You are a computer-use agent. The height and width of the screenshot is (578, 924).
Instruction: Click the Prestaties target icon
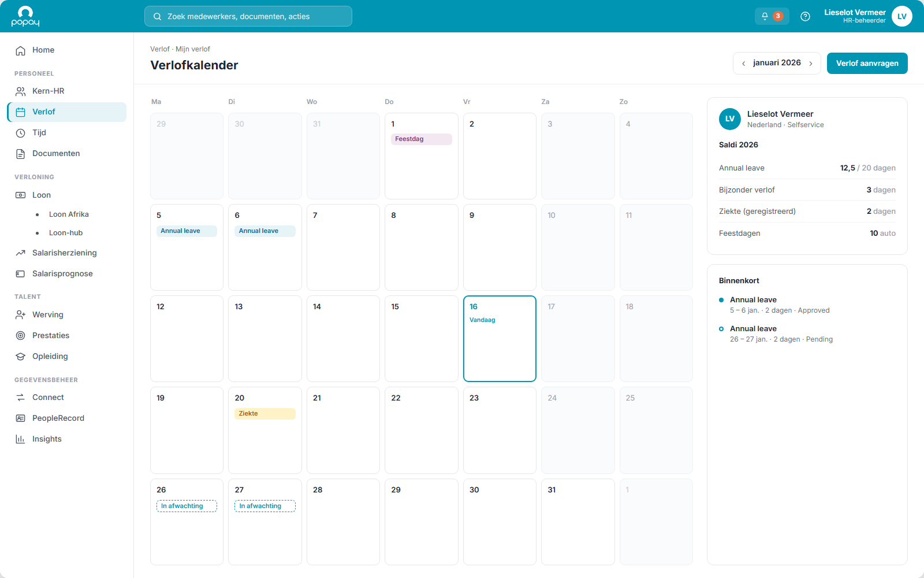pyautogui.click(x=21, y=336)
